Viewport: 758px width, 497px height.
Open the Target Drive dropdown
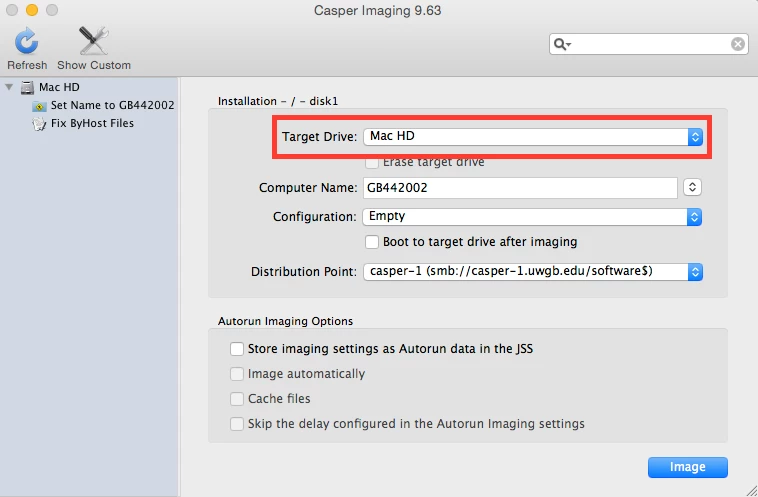(533, 137)
